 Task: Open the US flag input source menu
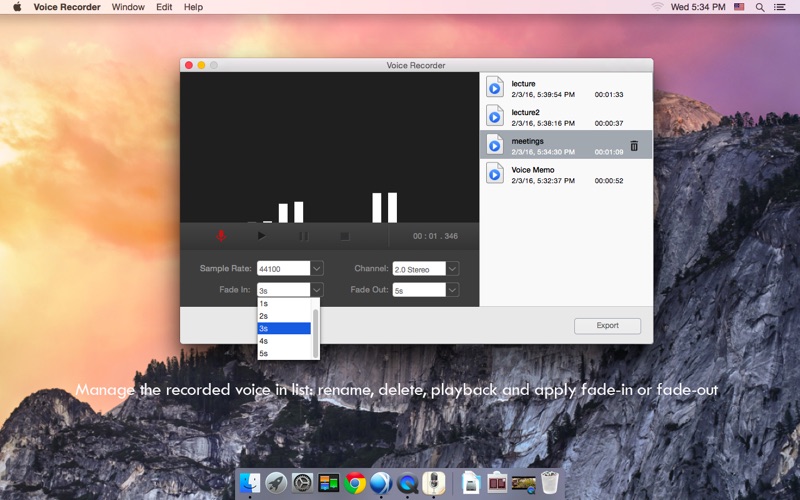coord(739,7)
